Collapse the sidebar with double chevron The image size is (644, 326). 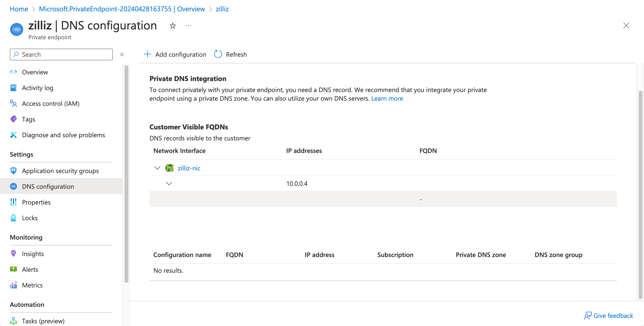pos(122,54)
